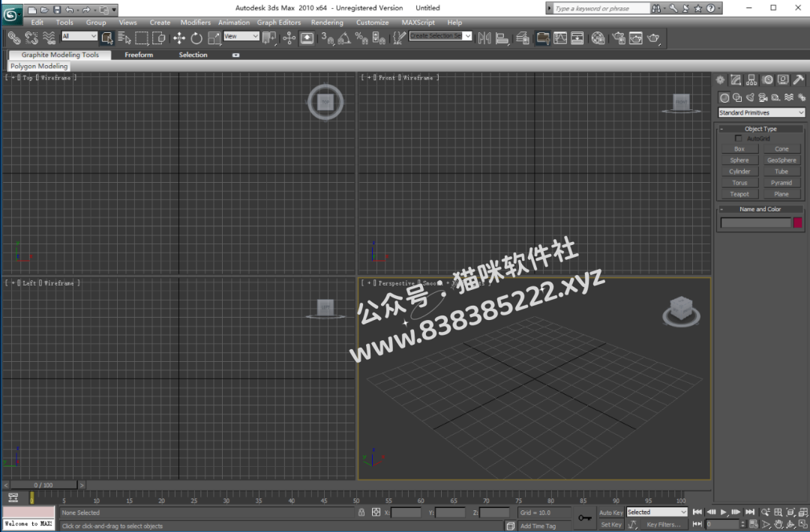The image size is (810, 532).
Task: Open the Schematic View icon
Action: pyautogui.click(x=577, y=37)
